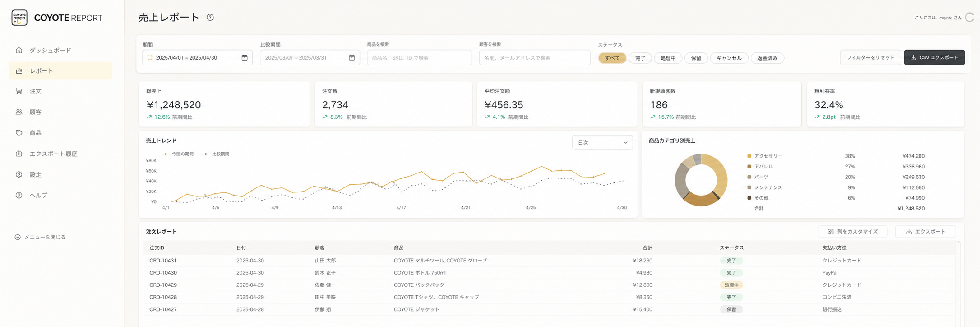
Task: Sort by ステータス column header
Action: click(x=731, y=248)
